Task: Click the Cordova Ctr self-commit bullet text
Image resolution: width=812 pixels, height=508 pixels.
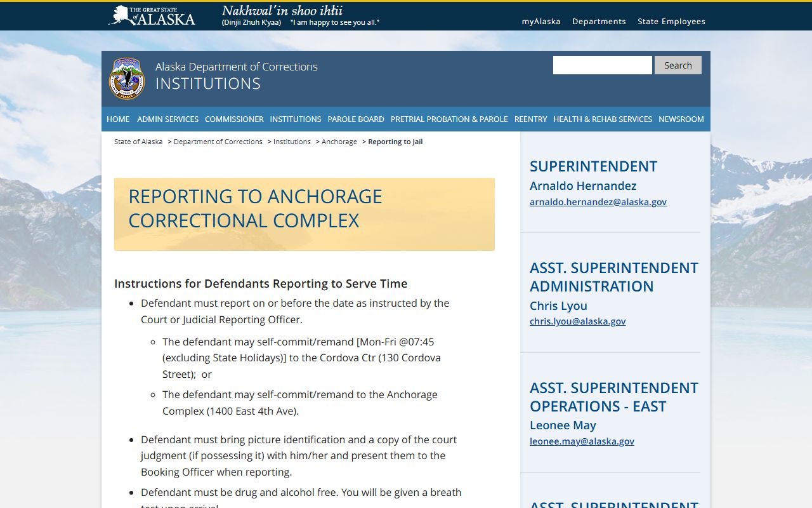Action: [x=301, y=358]
